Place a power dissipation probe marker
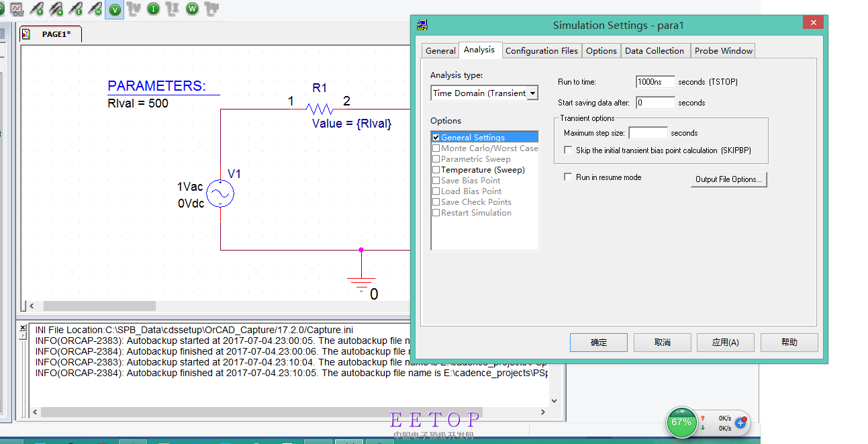The image size is (868, 444). point(95,9)
